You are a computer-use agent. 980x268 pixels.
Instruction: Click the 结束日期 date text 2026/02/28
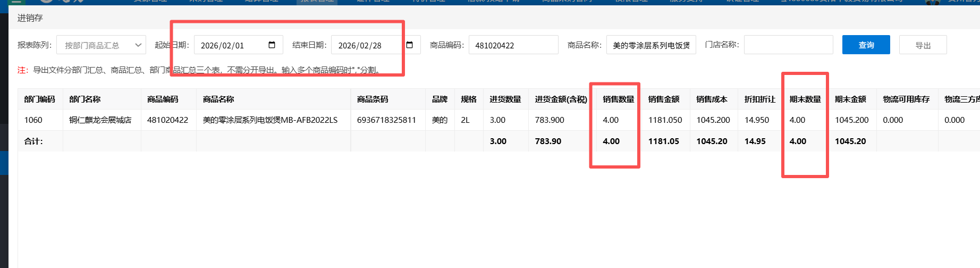tap(360, 46)
